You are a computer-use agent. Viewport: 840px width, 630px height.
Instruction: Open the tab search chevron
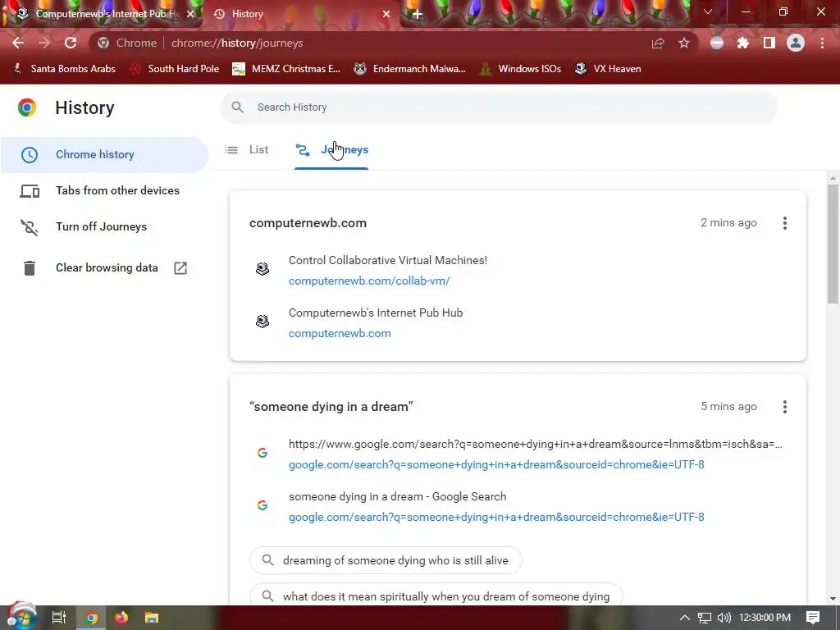pyautogui.click(x=708, y=11)
